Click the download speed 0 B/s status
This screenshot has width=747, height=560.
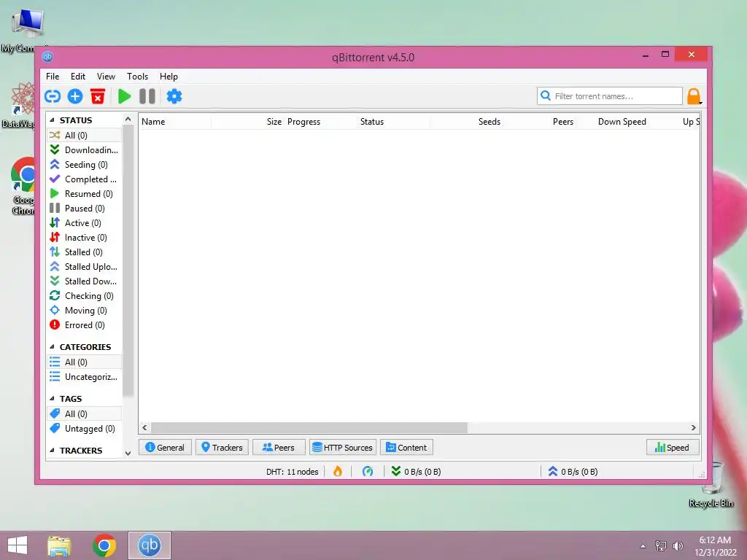pos(416,472)
